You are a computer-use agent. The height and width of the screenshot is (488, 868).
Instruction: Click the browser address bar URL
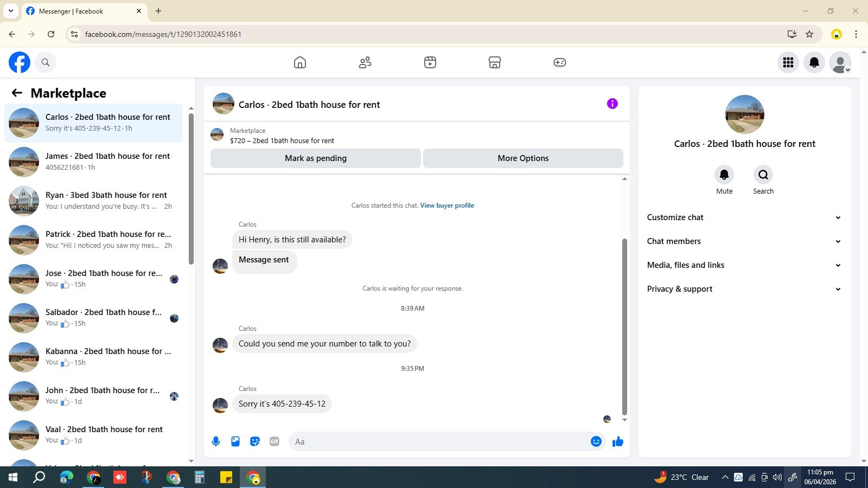(163, 34)
